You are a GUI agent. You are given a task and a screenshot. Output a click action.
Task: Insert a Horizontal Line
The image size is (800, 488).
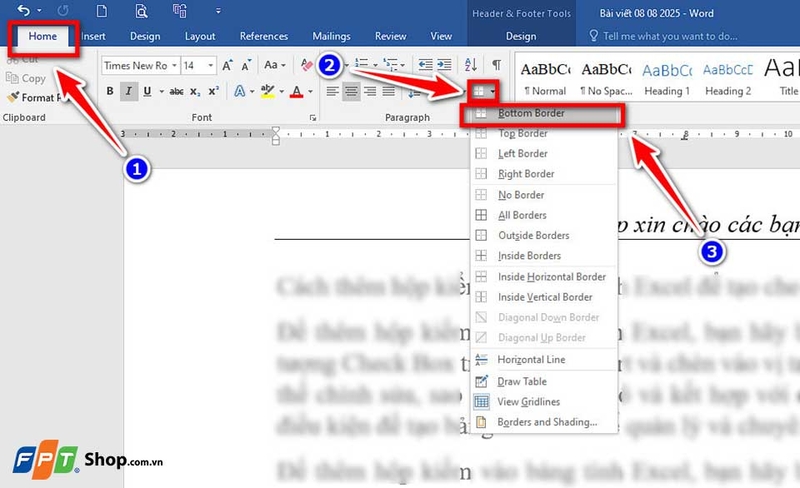pos(544,360)
